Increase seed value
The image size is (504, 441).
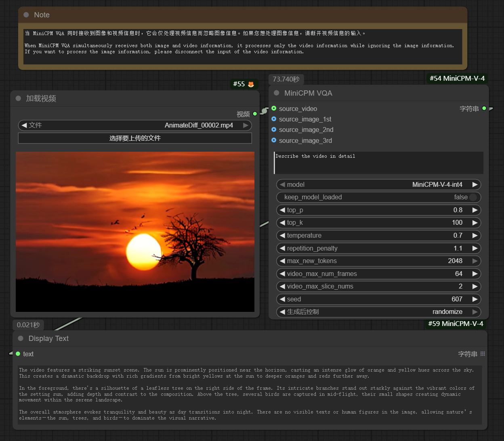[x=475, y=299]
